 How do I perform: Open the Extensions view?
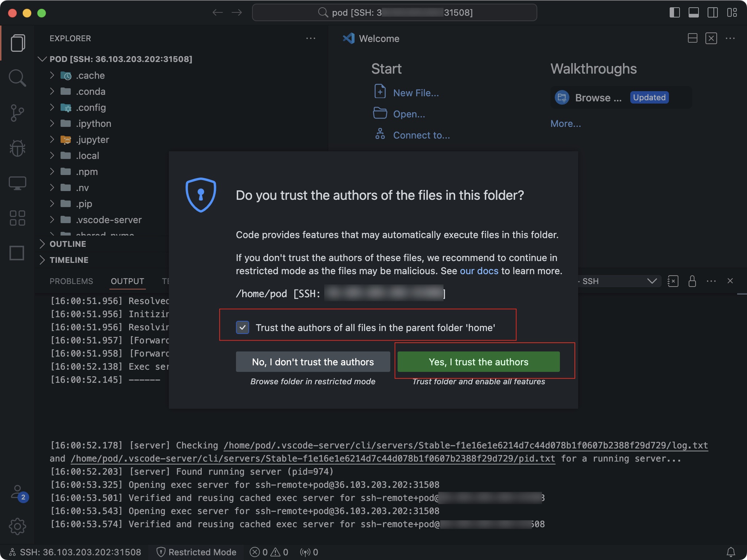point(18,218)
